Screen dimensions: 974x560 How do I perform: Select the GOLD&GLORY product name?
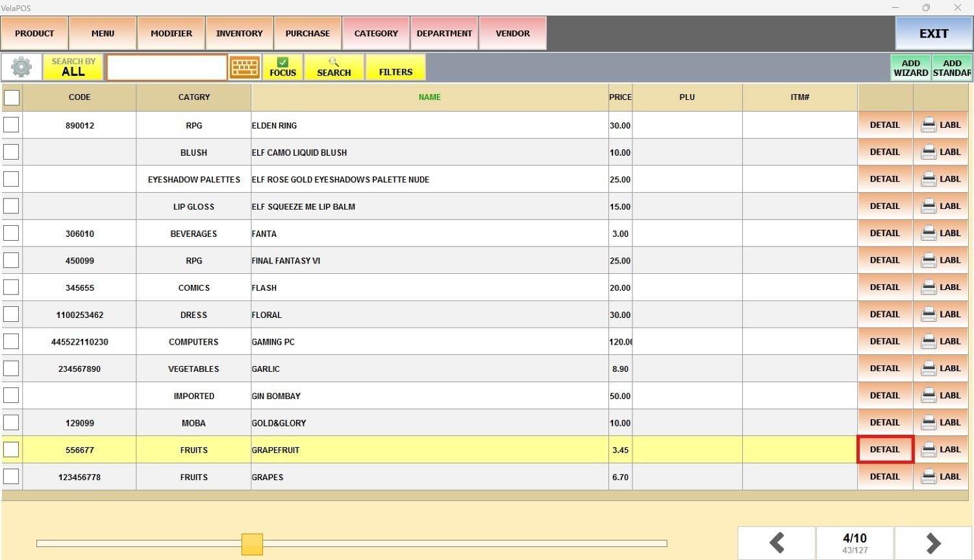coord(279,423)
